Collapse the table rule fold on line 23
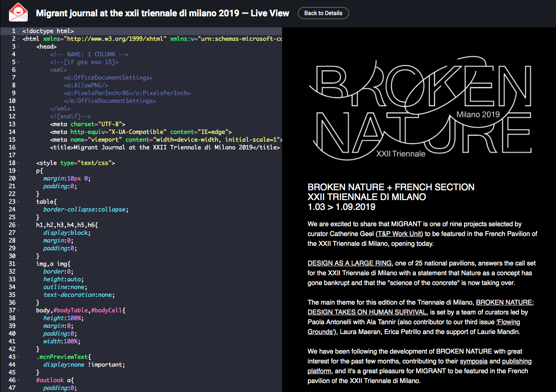This screenshot has width=556, height=392. tap(18, 202)
